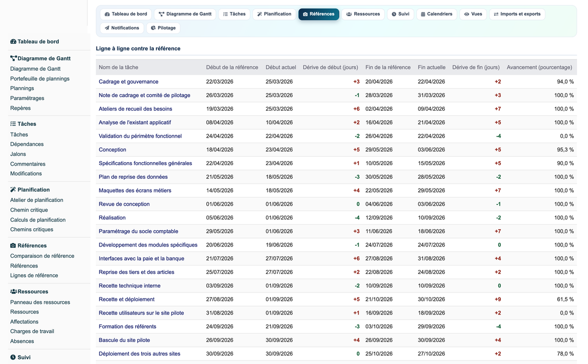
Task: Go to the Calendriers tab
Action: [437, 14]
